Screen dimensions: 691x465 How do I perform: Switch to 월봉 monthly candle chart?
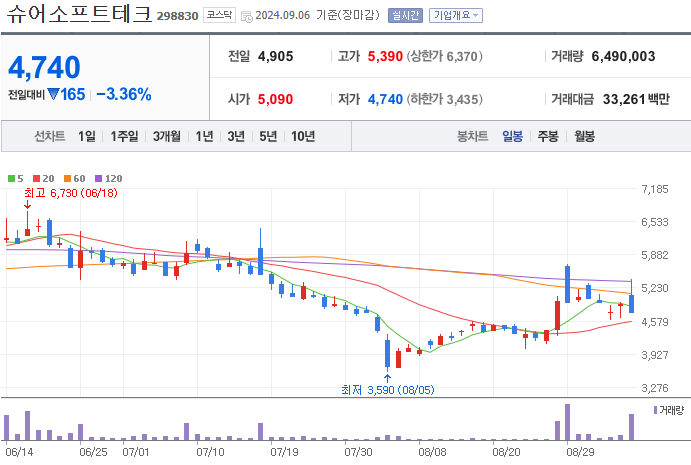[x=584, y=136]
